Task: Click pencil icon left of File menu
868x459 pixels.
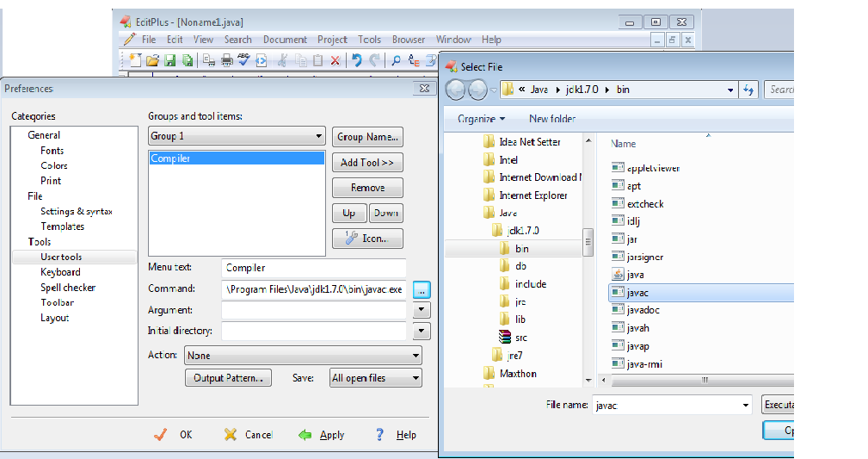Action: [x=130, y=40]
